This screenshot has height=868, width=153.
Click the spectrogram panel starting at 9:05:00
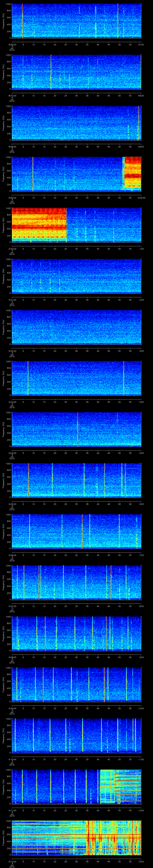click(x=76, y=481)
